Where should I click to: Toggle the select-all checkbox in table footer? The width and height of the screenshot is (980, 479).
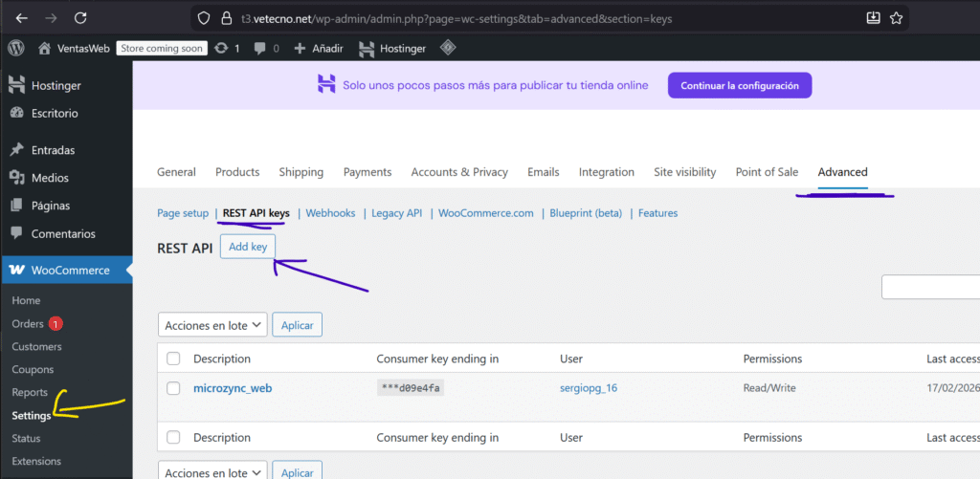click(x=173, y=438)
